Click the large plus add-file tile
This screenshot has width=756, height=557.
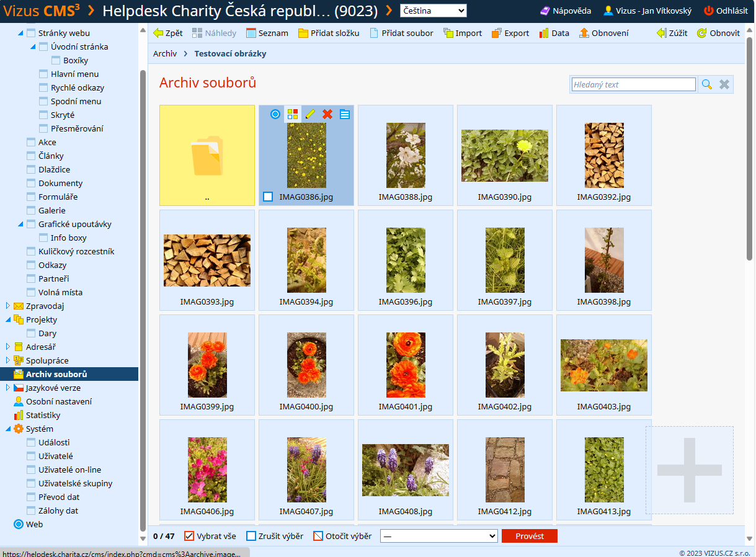tap(690, 470)
